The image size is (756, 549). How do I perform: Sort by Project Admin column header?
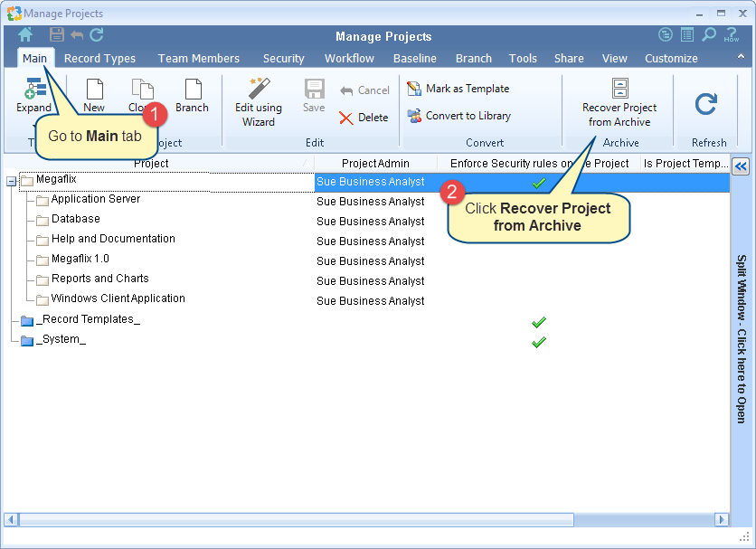(375, 164)
